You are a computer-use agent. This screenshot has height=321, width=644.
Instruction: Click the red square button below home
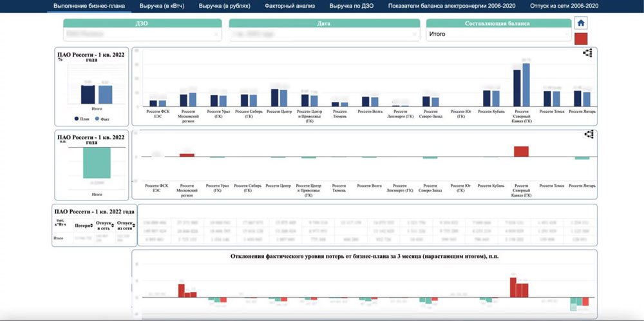click(581, 39)
